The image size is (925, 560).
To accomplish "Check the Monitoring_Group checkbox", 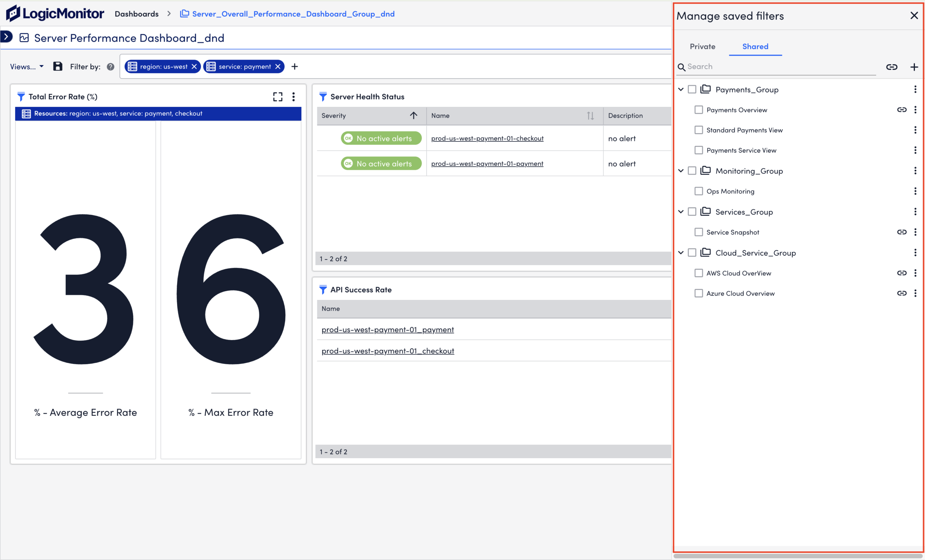I will click(x=692, y=171).
